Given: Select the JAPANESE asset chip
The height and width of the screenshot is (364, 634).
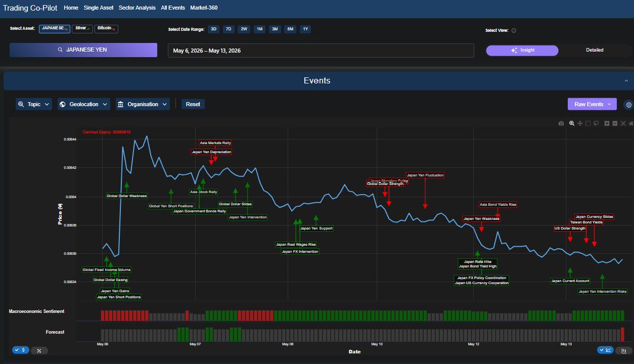Looking at the screenshot, I should (54, 29).
